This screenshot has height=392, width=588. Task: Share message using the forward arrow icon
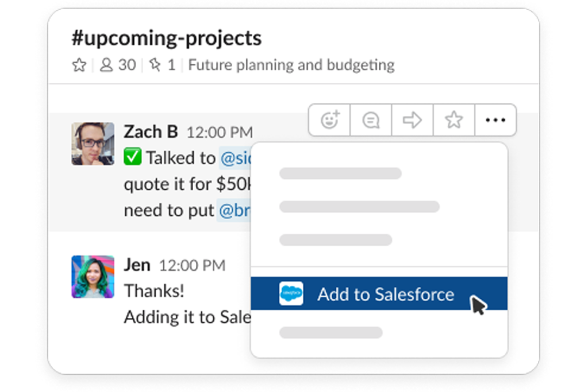tap(412, 120)
